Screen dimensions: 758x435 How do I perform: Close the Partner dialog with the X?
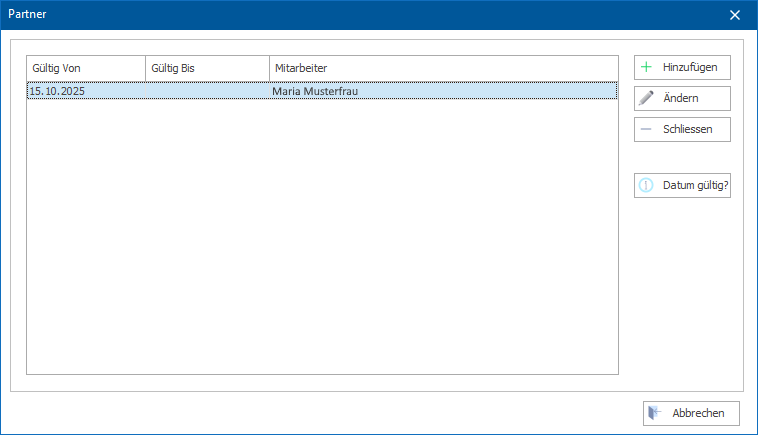pyautogui.click(x=735, y=15)
